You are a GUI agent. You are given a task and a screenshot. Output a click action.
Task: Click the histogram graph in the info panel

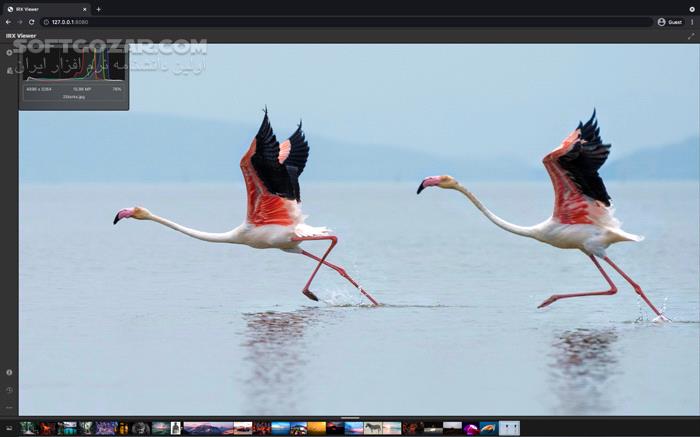pyautogui.click(x=74, y=65)
